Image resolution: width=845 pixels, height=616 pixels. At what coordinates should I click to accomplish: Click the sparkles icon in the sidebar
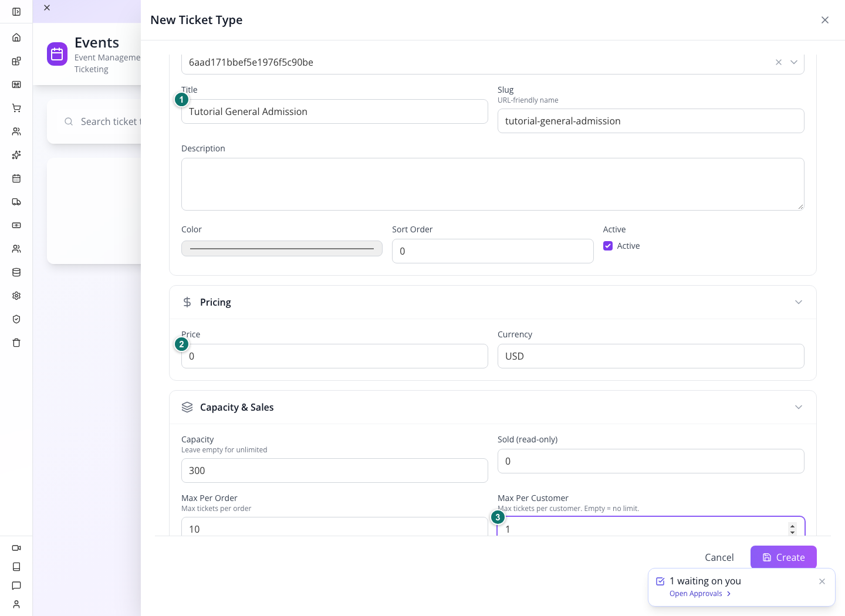pyautogui.click(x=16, y=155)
